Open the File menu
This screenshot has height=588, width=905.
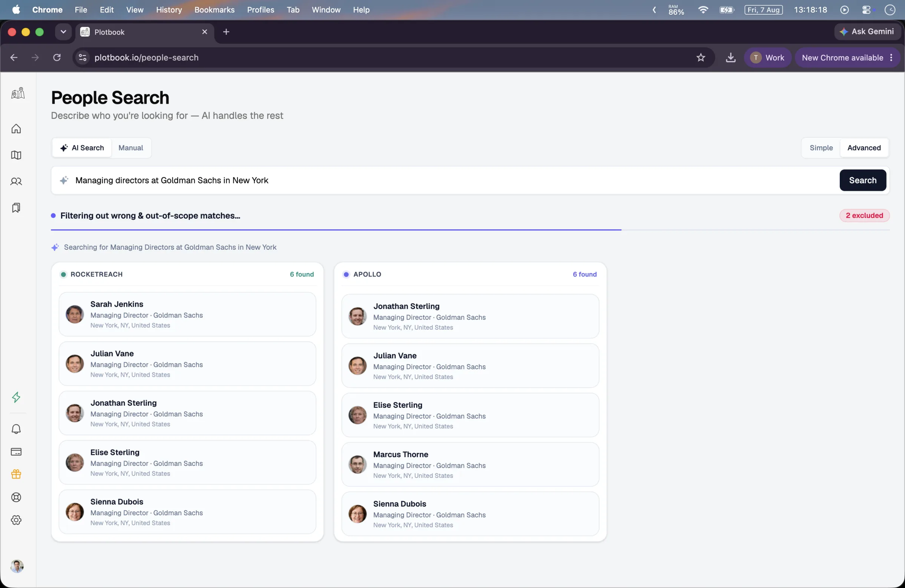(x=81, y=9)
